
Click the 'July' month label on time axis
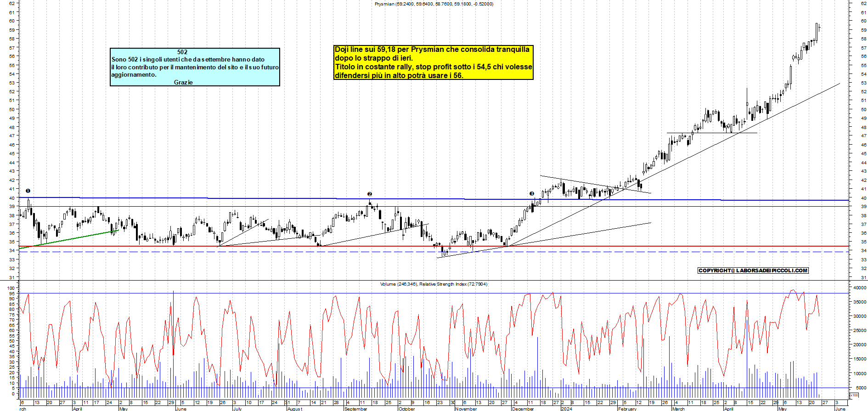click(237, 409)
